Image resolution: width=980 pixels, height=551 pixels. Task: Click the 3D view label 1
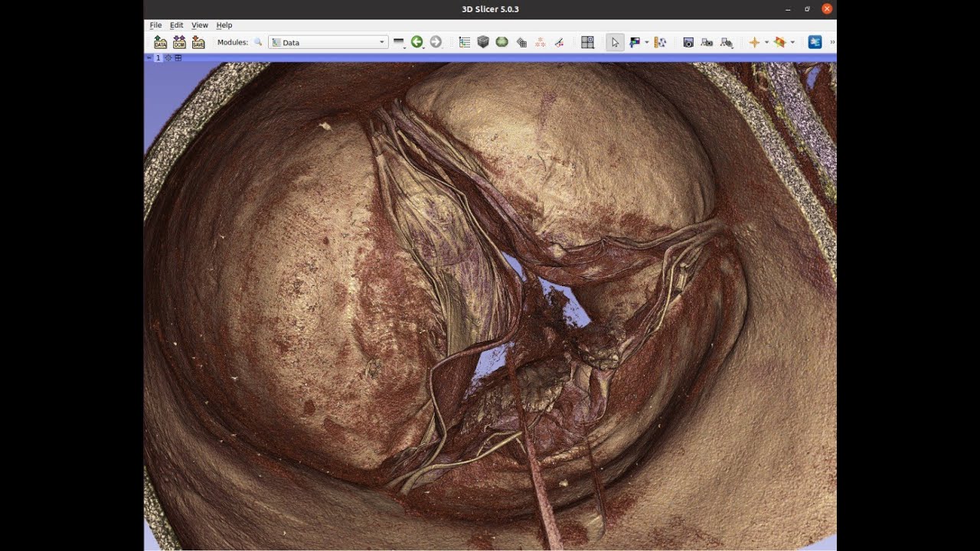tap(158, 57)
